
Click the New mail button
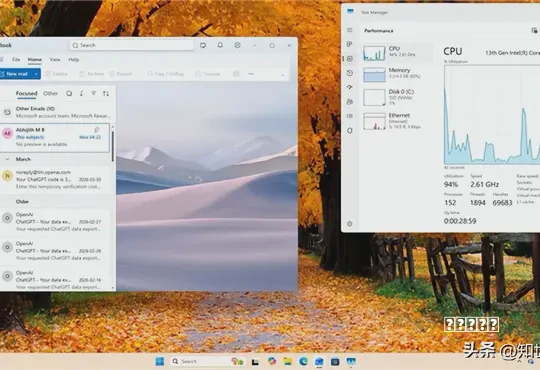point(16,74)
